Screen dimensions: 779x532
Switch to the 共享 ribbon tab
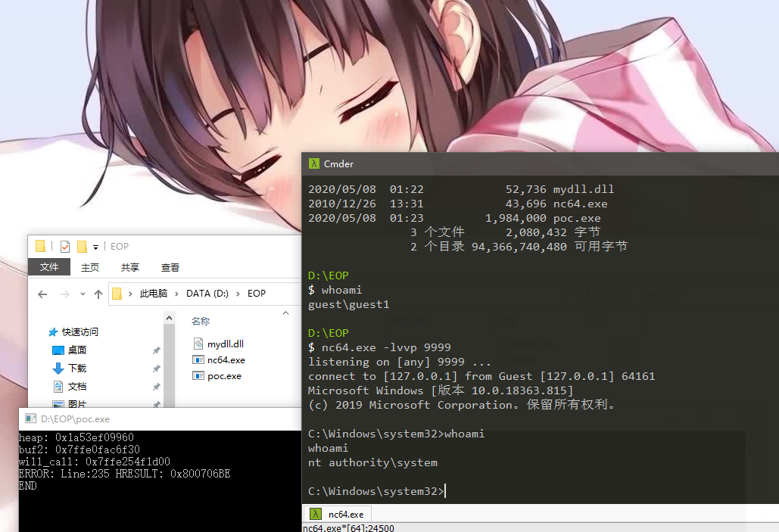click(x=130, y=267)
